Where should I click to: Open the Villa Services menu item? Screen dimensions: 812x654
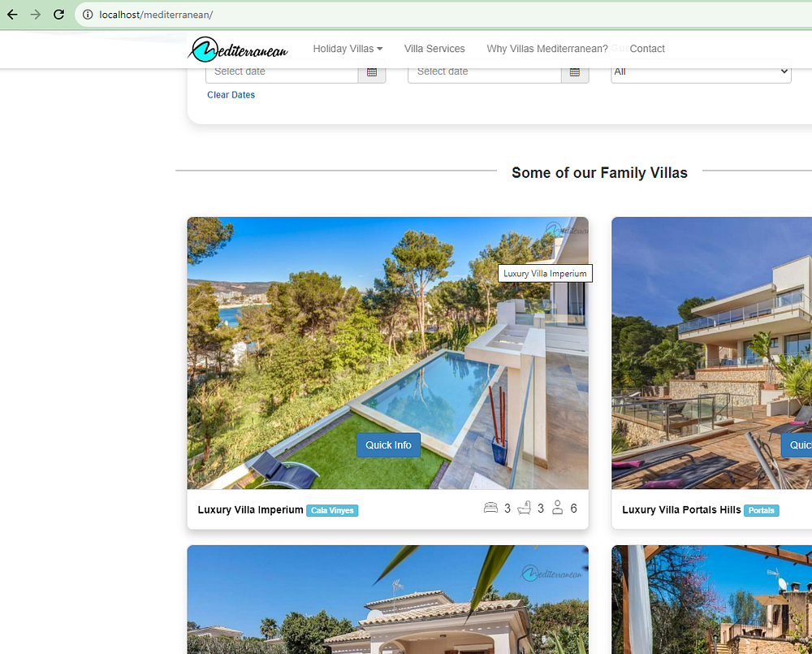point(434,49)
